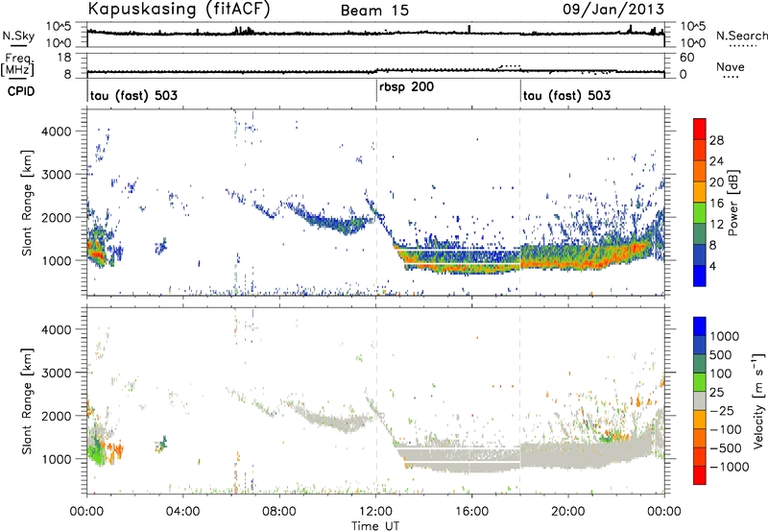
Task: Click the 24 tick on Power colorbar
Action: (x=716, y=161)
